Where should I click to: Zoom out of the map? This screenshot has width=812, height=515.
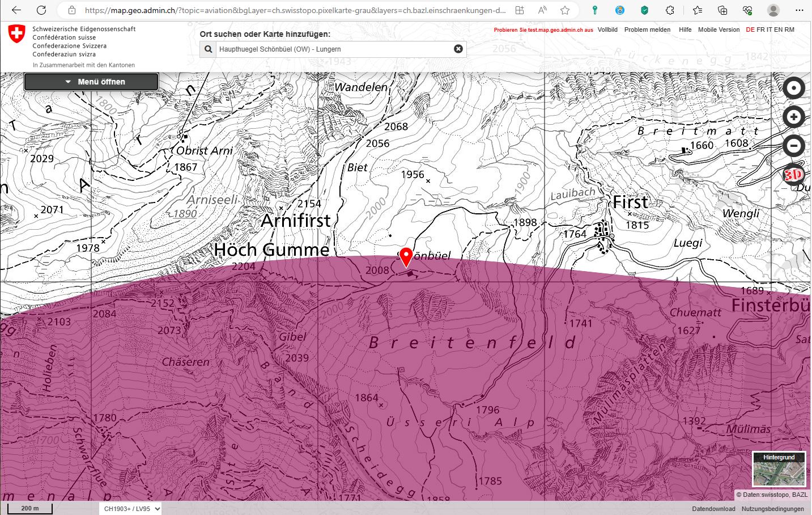pyautogui.click(x=793, y=146)
